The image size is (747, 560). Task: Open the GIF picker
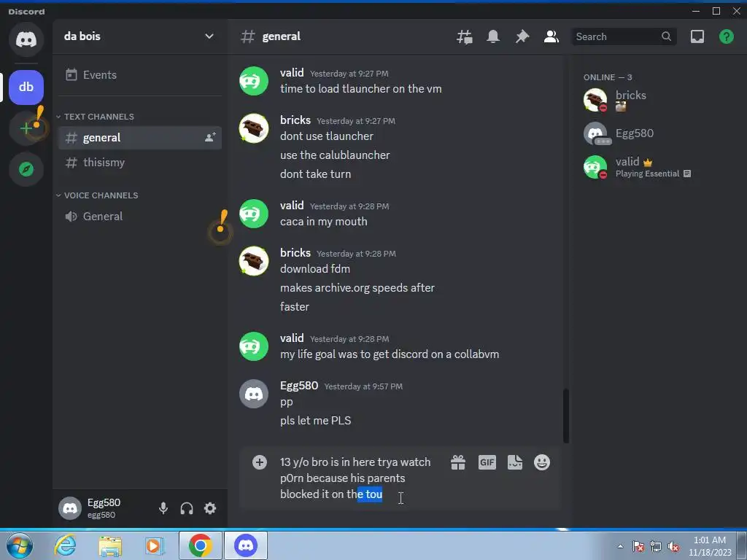pos(487,462)
